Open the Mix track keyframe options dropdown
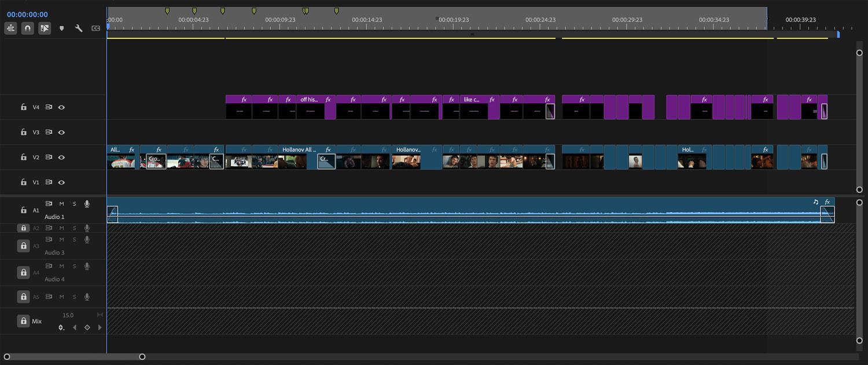The image size is (868, 365). [x=61, y=327]
